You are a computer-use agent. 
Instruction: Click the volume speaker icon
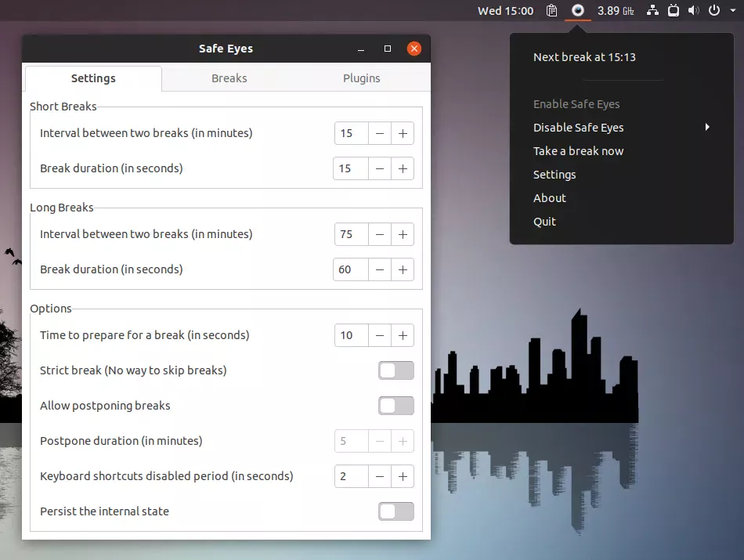pyautogui.click(x=693, y=11)
